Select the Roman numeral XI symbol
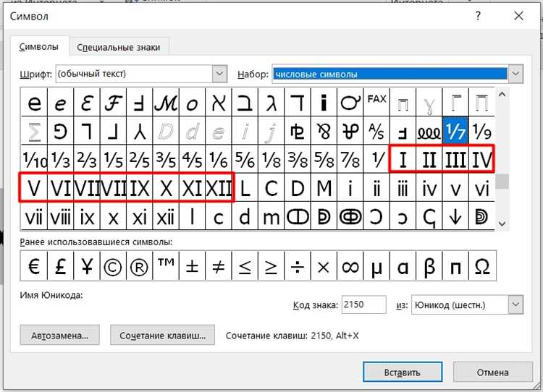Viewport: 543px width, 392px height. [x=192, y=188]
